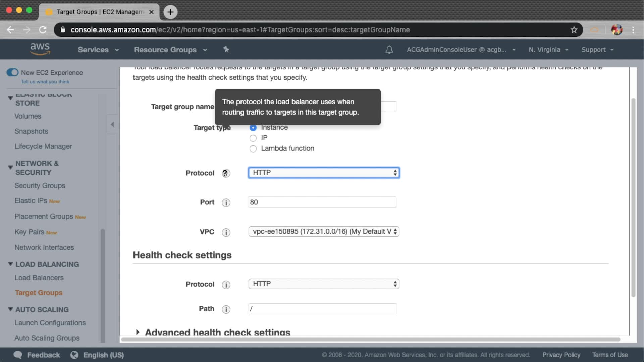This screenshot has width=644, height=362.
Task: Open the target group Protocol dropdown
Action: click(323, 173)
